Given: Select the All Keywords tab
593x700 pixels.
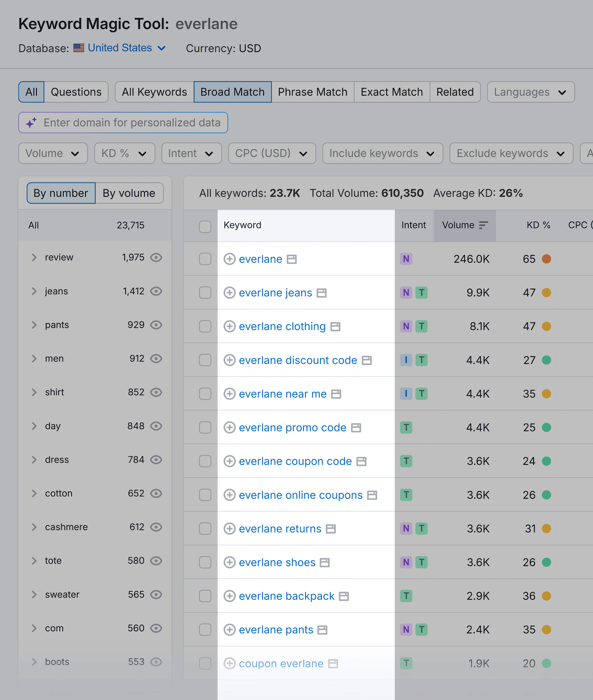Looking at the screenshot, I should pos(154,92).
